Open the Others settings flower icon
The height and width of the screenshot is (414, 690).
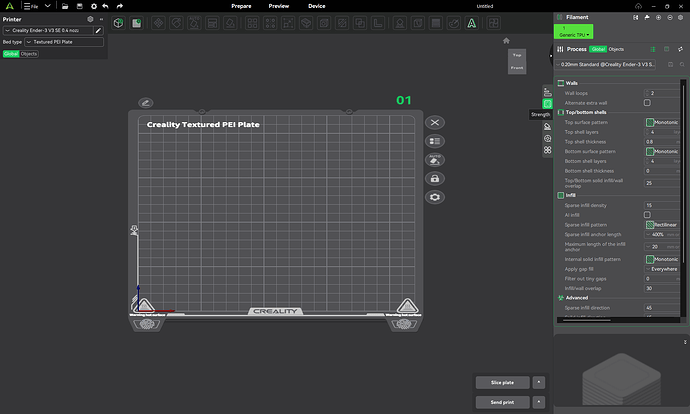pyautogui.click(x=547, y=150)
